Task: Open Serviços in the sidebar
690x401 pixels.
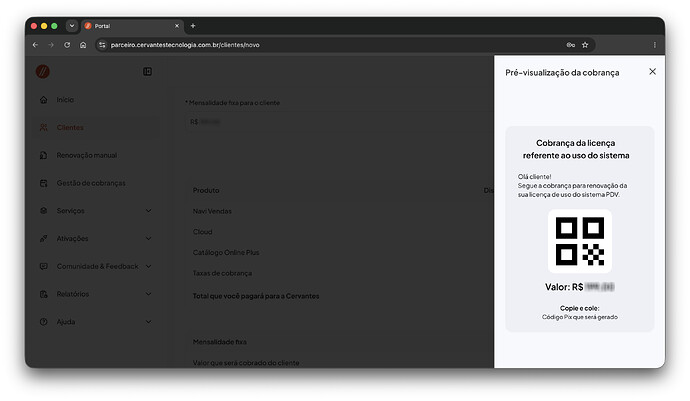Action: pos(95,210)
